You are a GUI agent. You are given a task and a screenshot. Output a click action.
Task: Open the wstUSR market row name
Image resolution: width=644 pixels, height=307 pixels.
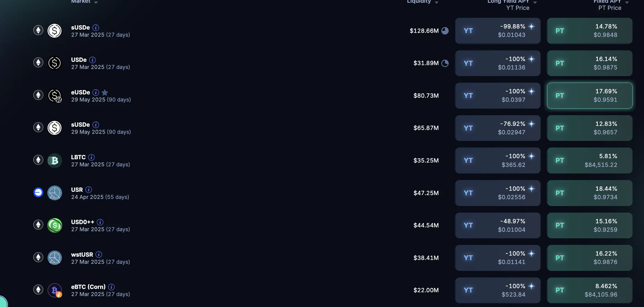point(82,254)
